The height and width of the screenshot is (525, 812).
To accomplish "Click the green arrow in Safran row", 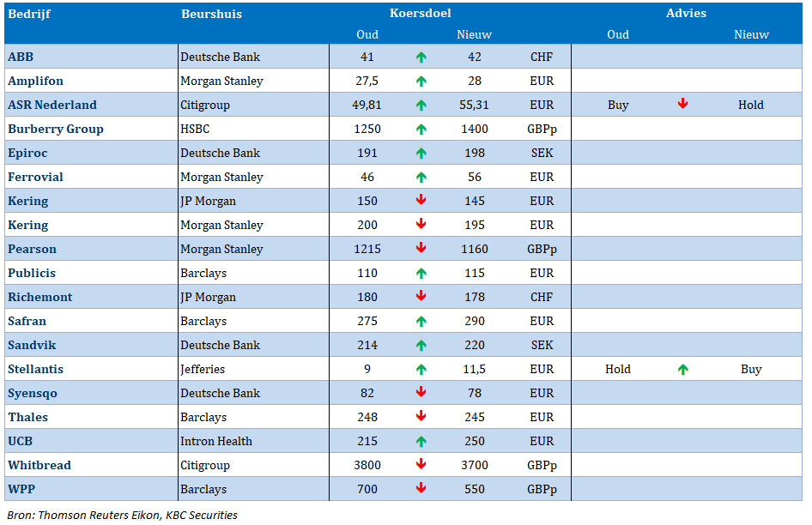I will pos(421,322).
